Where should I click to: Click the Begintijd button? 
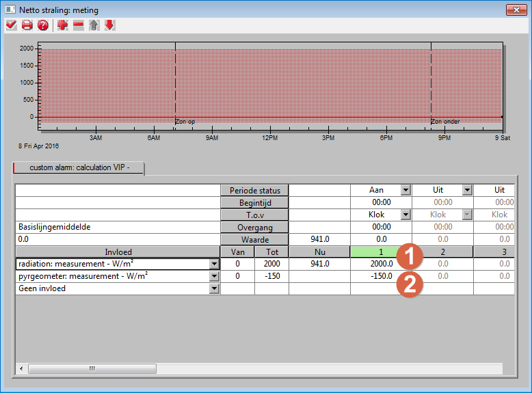click(254, 203)
